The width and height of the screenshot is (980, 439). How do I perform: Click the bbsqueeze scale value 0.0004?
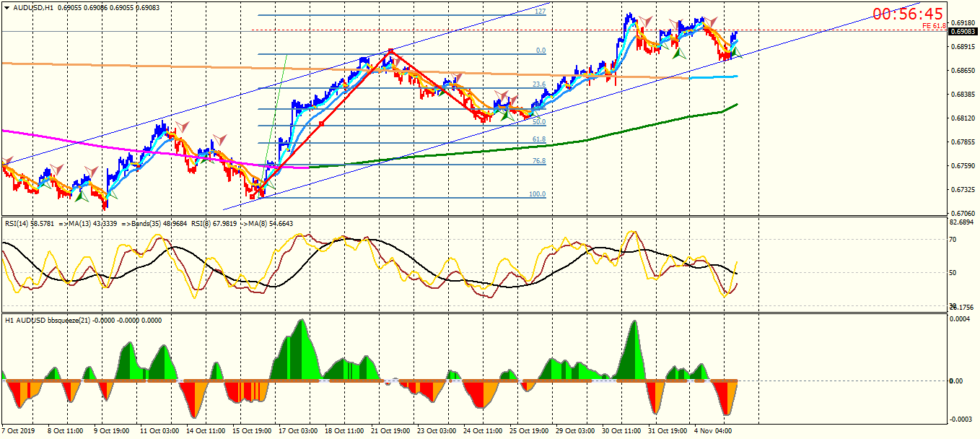pyautogui.click(x=961, y=318)
